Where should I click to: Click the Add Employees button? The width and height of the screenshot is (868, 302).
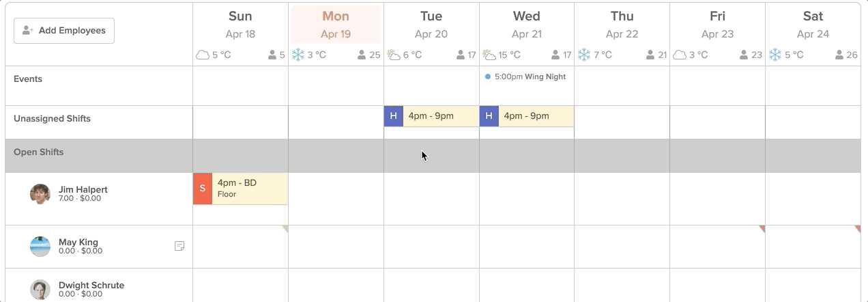pyautogui.click(x=64, y=31)
